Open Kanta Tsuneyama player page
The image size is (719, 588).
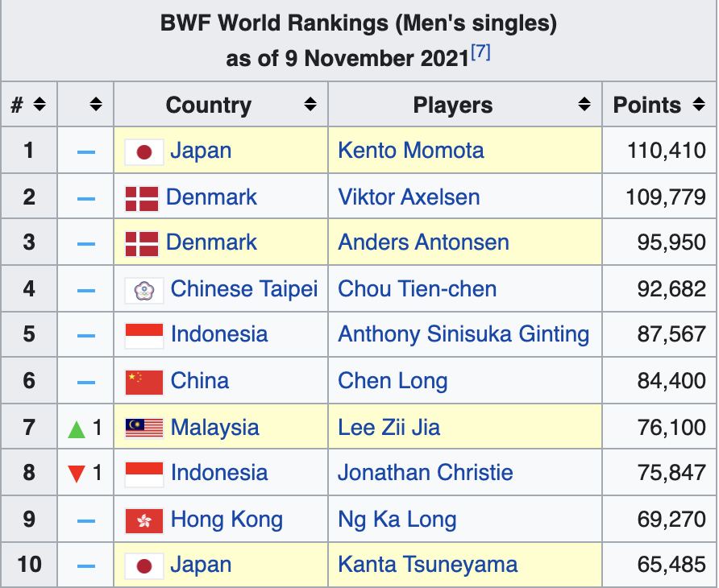[x=428, y=564]
